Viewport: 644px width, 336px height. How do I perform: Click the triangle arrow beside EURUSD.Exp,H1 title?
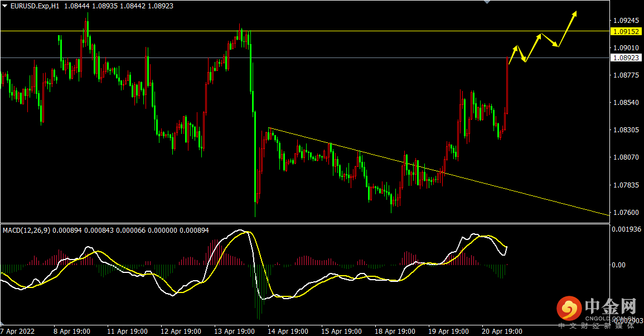(x=4, y=6)
